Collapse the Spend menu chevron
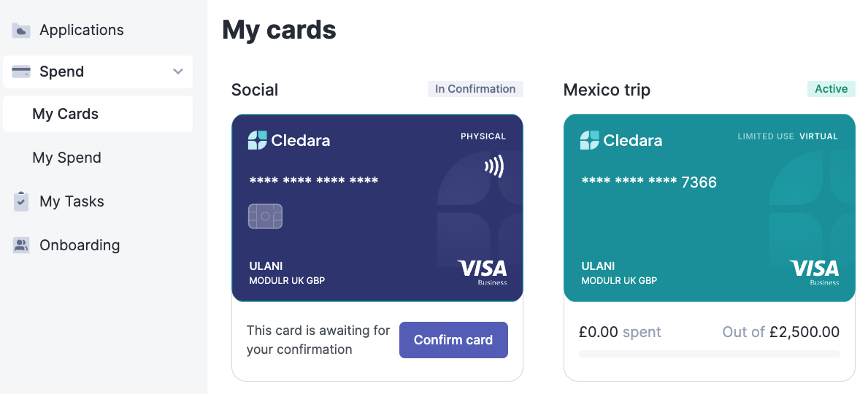This screenshot has width=868, height=394. coord(178,72)
